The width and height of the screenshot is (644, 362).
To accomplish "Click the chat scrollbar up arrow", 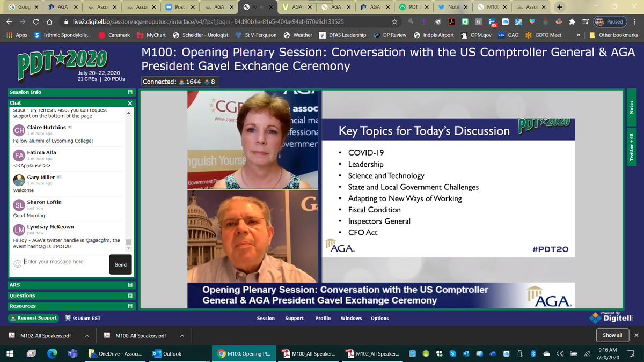I will click(128, 112).
